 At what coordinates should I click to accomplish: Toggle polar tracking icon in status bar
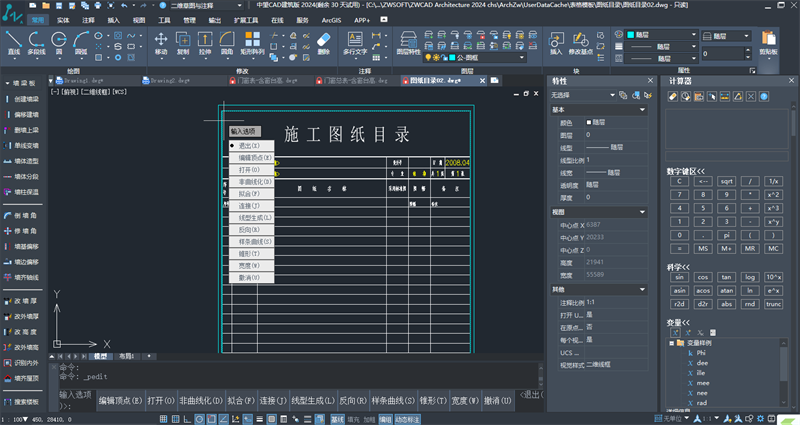(x=199, y=419)
